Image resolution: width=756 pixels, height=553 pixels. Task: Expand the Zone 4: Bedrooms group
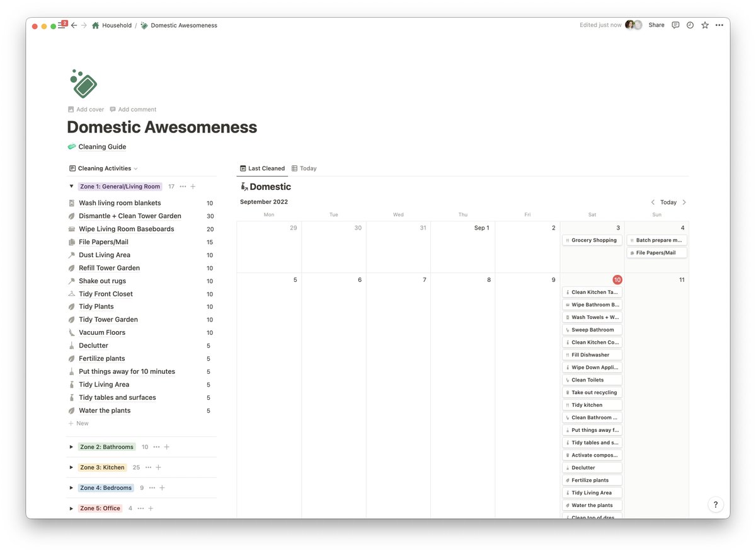tap(71, 488)
